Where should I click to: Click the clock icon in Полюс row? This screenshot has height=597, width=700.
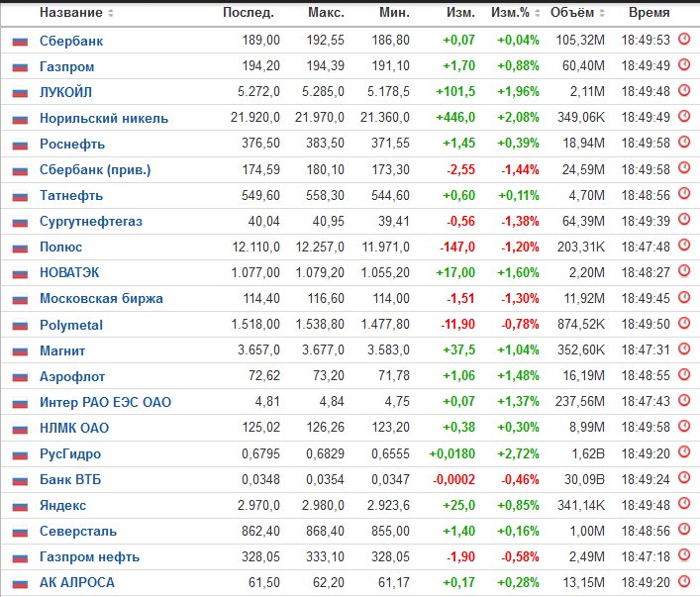point(684,246)
